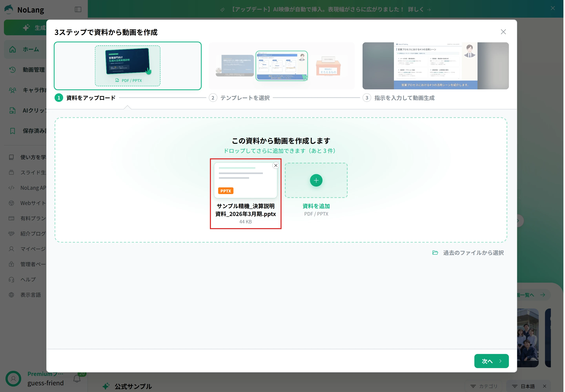Open the notification bell icon
Image resolution: width=565 pixels, height=392 pixels.
coord(77,378)
